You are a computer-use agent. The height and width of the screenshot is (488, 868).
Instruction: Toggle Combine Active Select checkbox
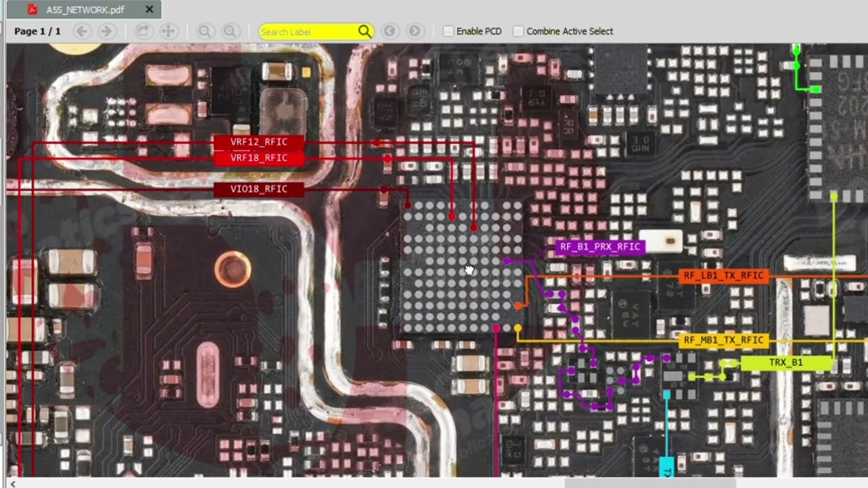518,31
